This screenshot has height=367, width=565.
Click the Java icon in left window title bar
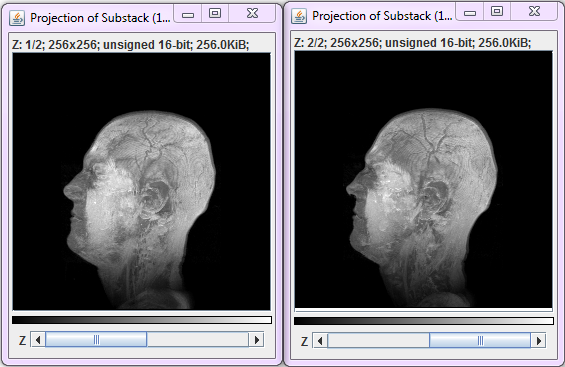tap(17, 18)
